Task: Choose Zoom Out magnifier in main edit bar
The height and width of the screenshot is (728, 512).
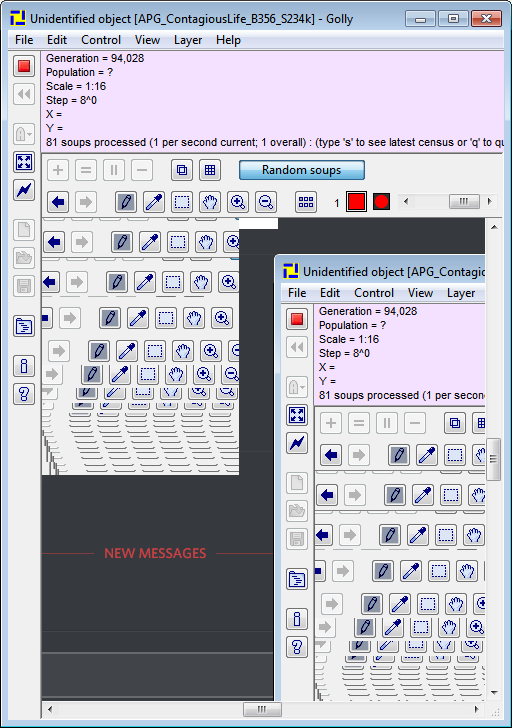Action: coord(266,202)
